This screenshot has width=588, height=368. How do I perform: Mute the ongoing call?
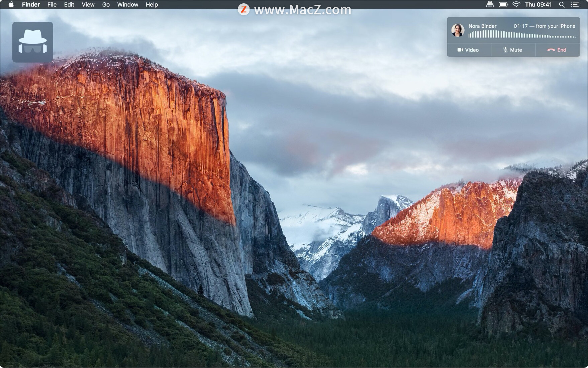coord(513,50)
